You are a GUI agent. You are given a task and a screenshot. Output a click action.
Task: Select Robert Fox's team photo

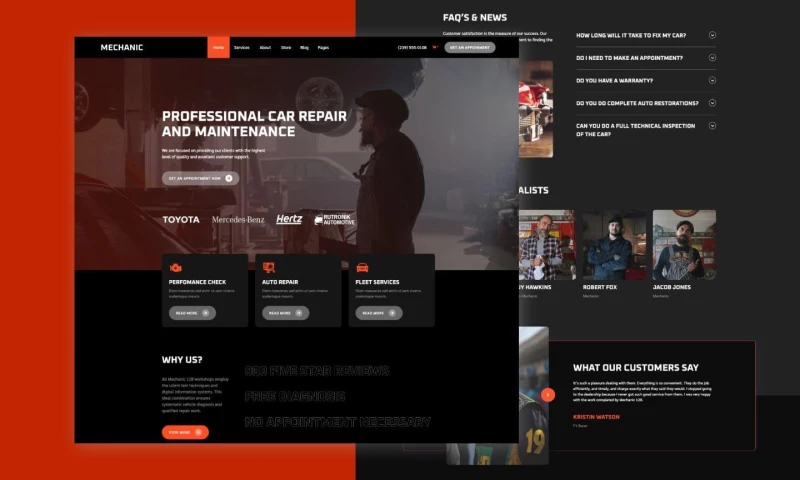tap(615, 245)
